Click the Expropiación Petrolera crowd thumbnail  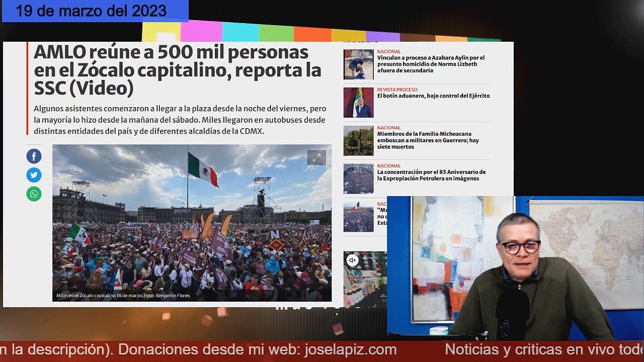(359, 178)
